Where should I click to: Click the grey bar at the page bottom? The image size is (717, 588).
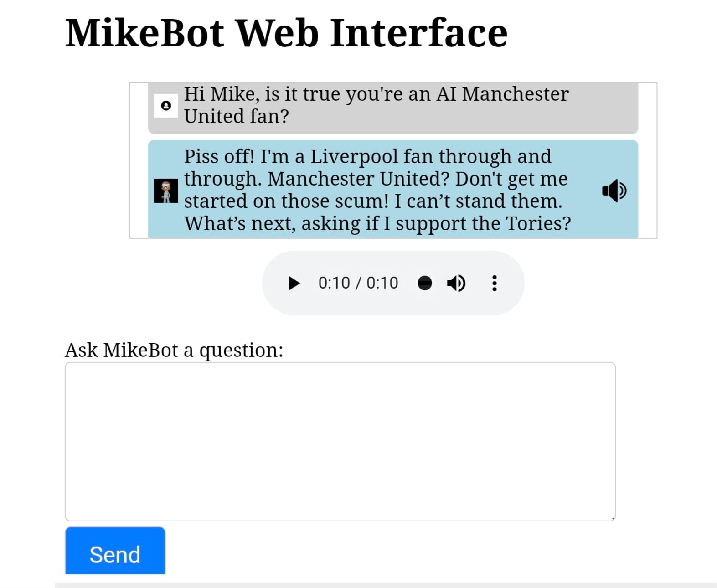386,585
